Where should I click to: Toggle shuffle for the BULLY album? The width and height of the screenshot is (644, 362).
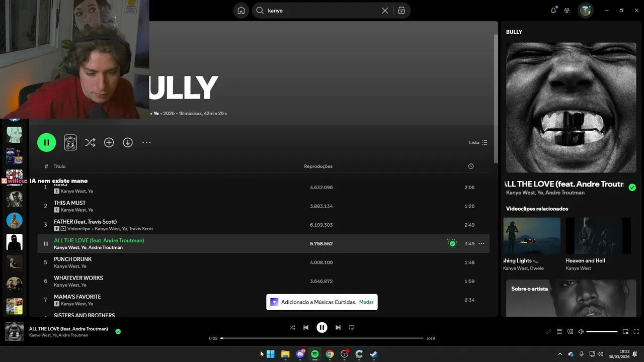point(90,142)
